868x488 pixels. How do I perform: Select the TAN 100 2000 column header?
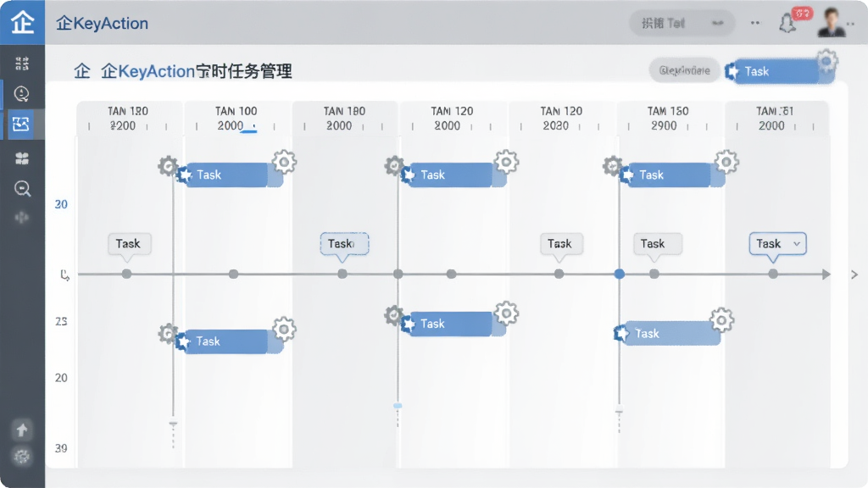pyautogui.click(x=236, y=119)
